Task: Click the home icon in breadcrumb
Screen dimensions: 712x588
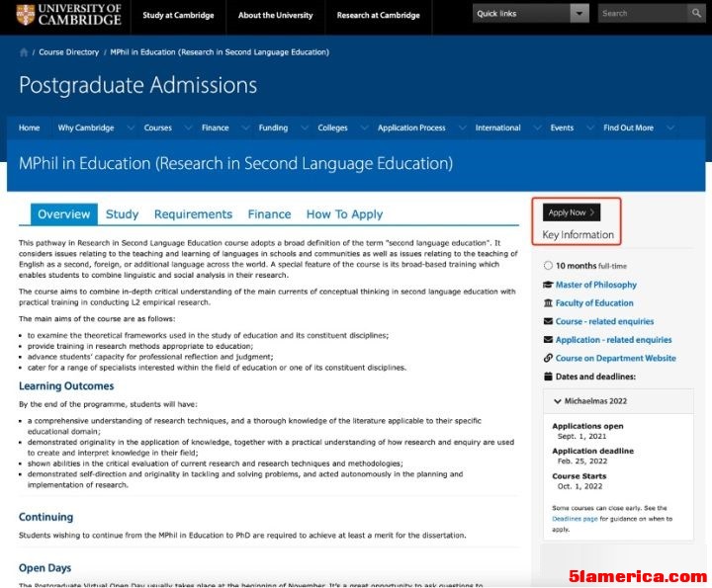Action: 24,52
